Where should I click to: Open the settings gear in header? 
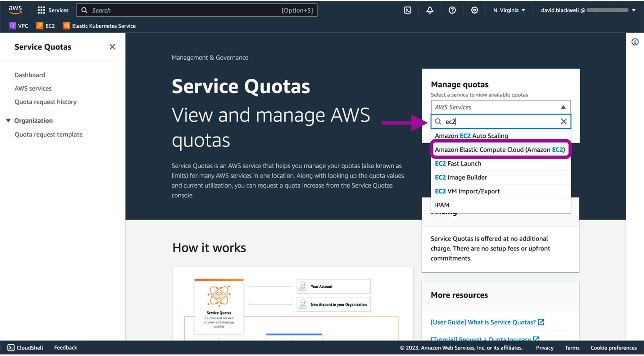point(474,10)
